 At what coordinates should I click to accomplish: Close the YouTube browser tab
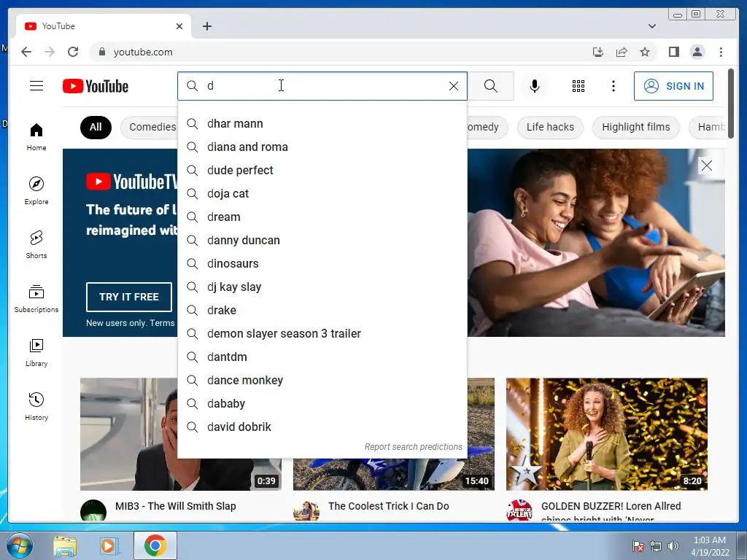179,26
